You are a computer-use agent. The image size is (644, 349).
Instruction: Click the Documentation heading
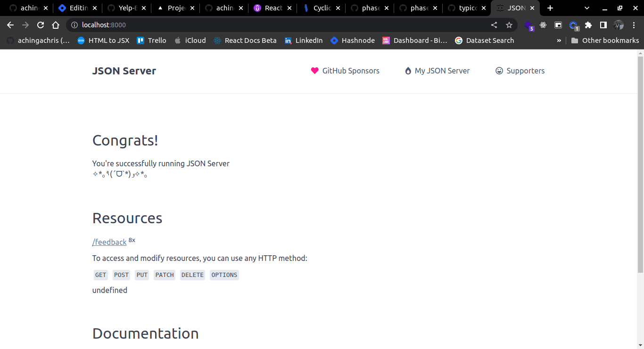click(x=146, y=333)
